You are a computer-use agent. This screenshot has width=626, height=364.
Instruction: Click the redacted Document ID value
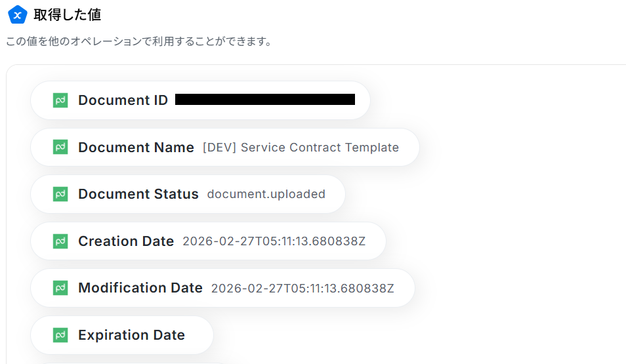coord(265,100)
